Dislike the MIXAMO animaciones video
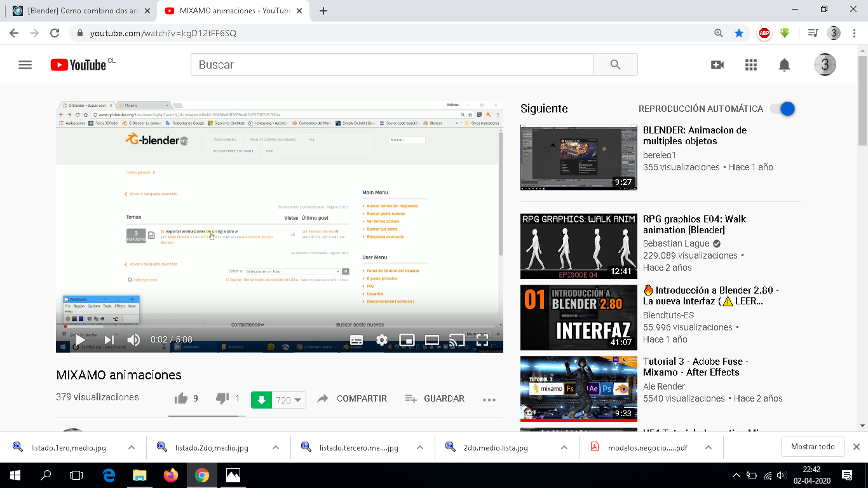This screenshot has height=488, width=868. click(222, 398)
